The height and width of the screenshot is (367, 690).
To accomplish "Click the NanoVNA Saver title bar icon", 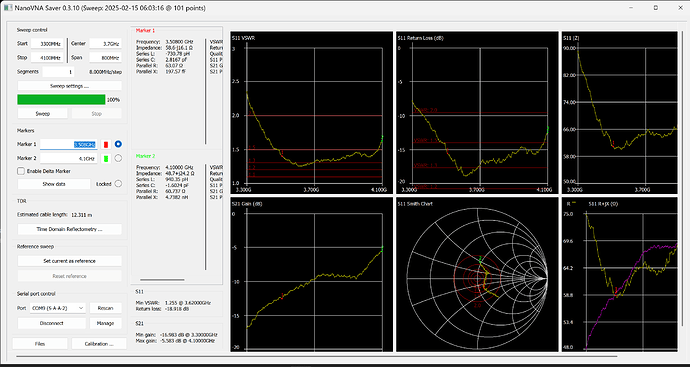I will [7, 8].
